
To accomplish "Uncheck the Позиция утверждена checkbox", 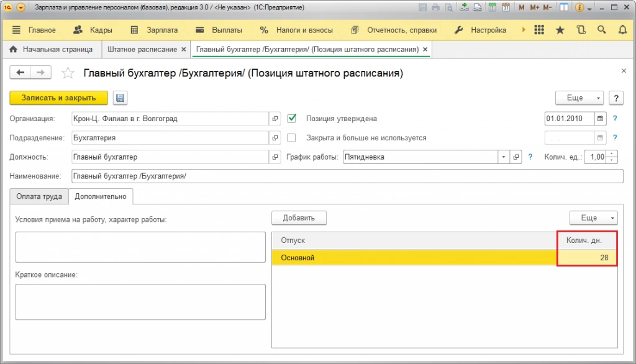I will [x=292, y=118].
